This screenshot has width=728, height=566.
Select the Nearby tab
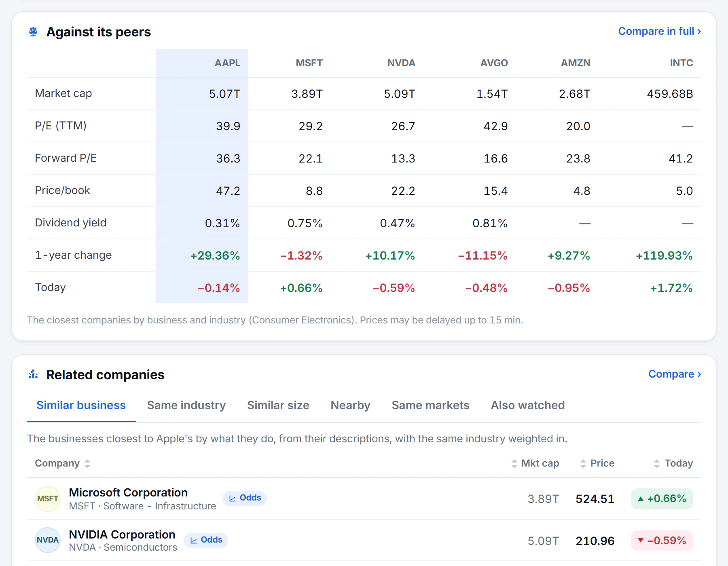[x=350, y=405]
